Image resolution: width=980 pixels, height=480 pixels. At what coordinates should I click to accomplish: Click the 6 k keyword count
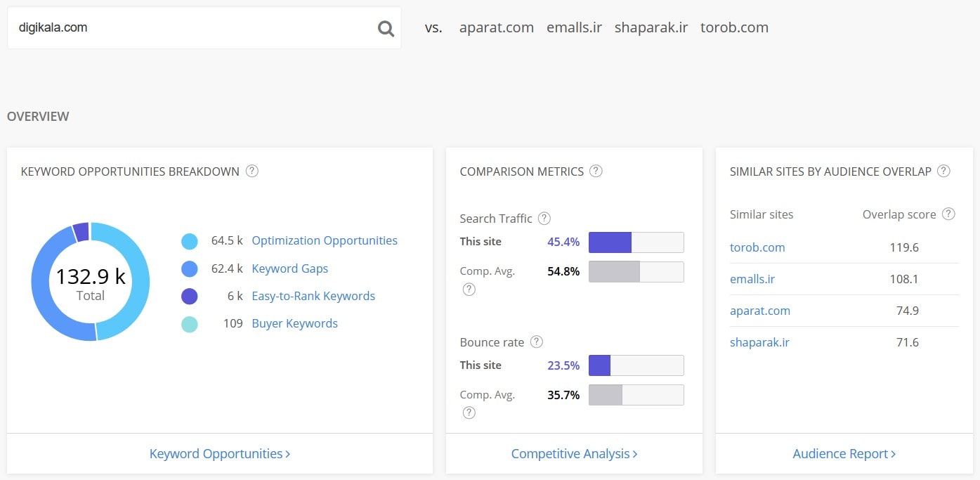[x=235, y=296]
